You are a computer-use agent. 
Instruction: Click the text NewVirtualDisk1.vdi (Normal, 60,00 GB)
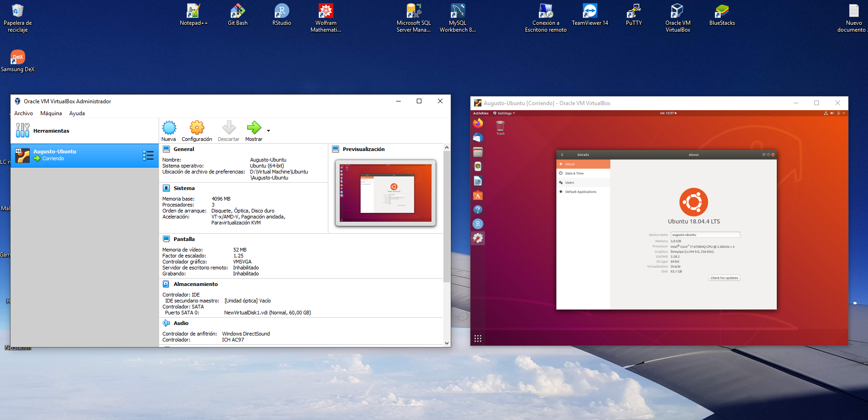267,313
